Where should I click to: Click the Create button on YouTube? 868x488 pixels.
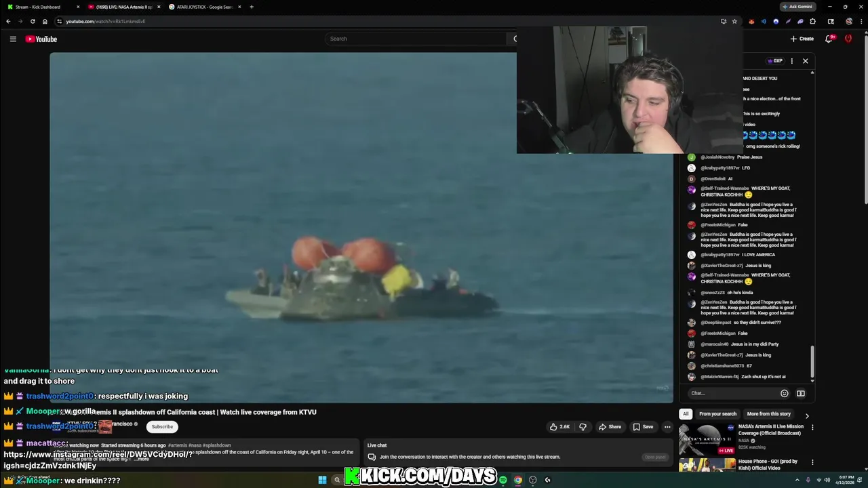coord(802,39)
